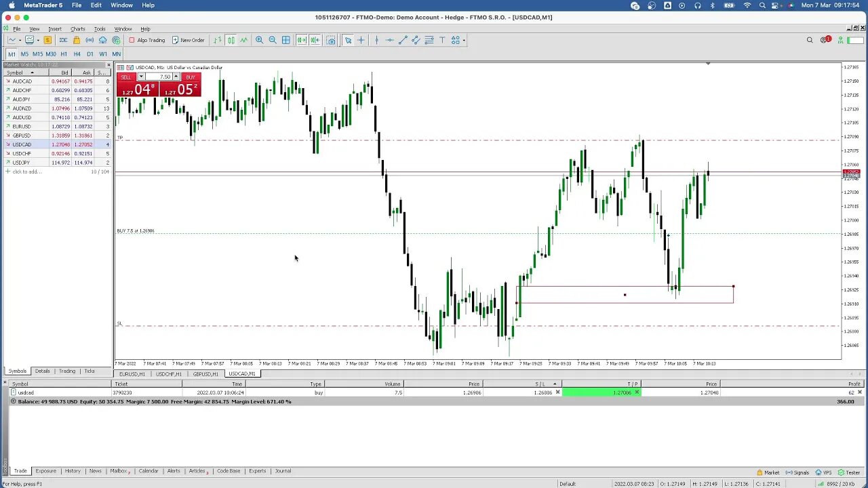Open the Charts menu
Viewport: 868px width, 488px height.
77,29
